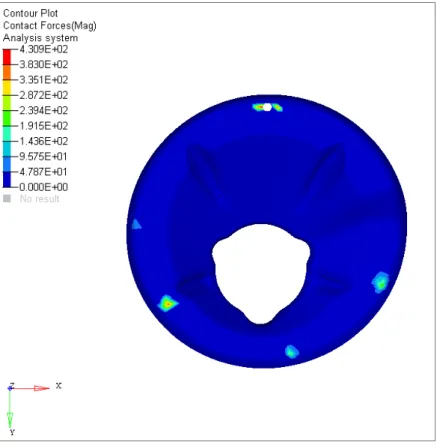Pick the lower-left contact force hotspot

pos(168,303)
